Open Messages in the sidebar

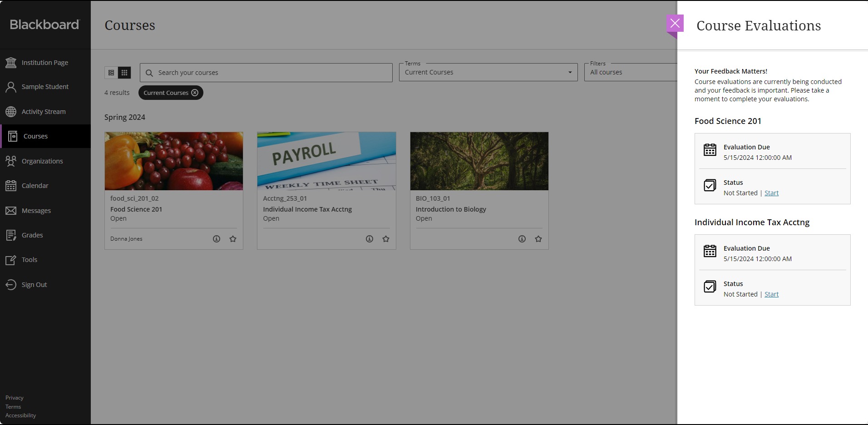36,211
